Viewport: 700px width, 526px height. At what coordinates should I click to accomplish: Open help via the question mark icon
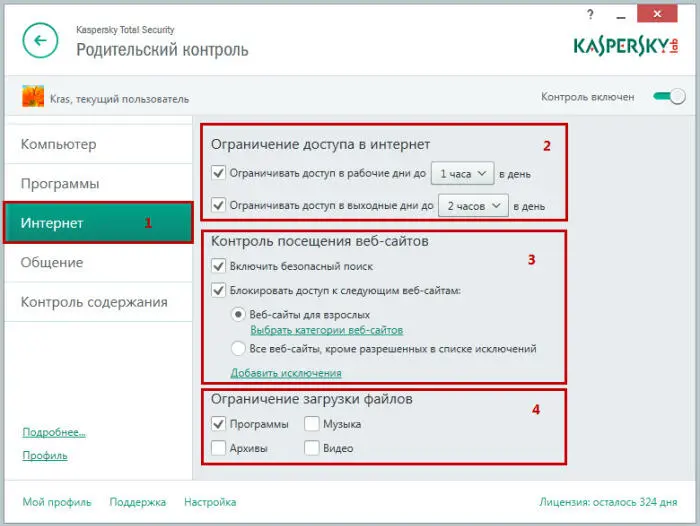[x=590, y=15]
